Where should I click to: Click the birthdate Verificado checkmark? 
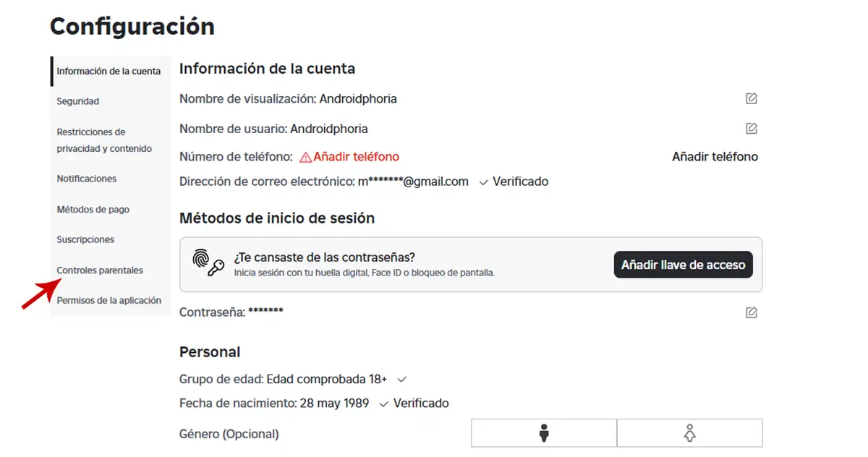384,403
